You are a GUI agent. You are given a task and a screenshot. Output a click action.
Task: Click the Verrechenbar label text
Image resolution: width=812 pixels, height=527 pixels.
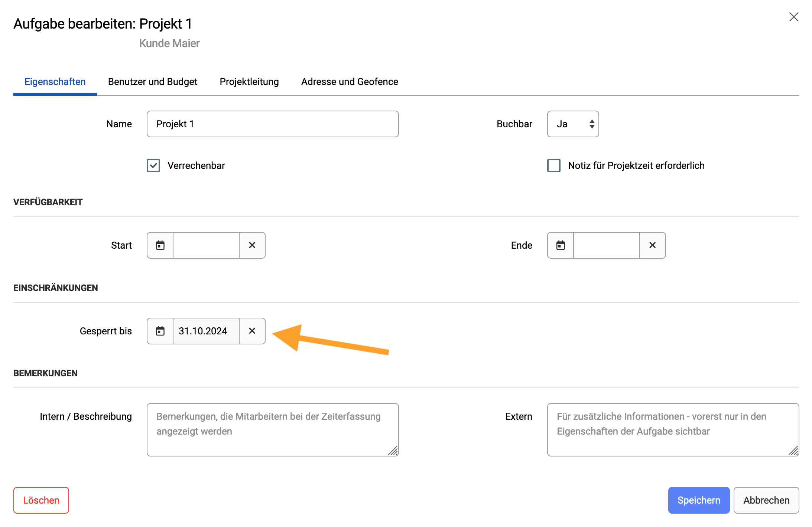point(196,166)
